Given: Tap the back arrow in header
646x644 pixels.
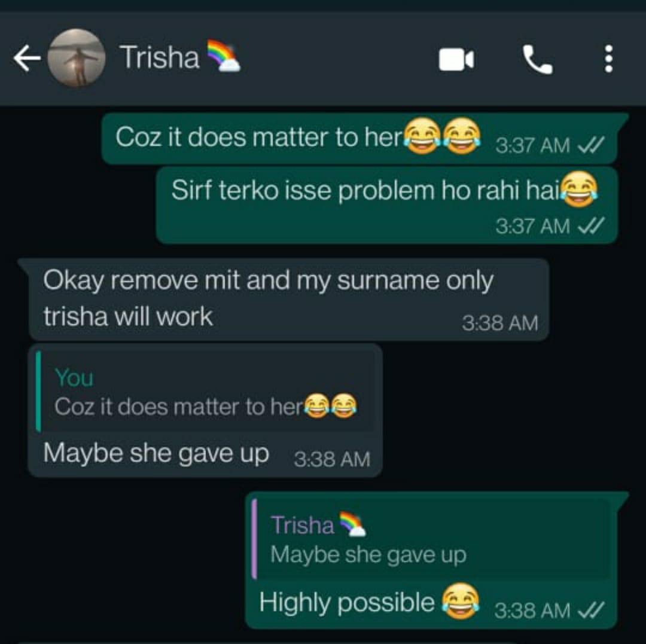Looking at the screenshot, I should (27, 58).
